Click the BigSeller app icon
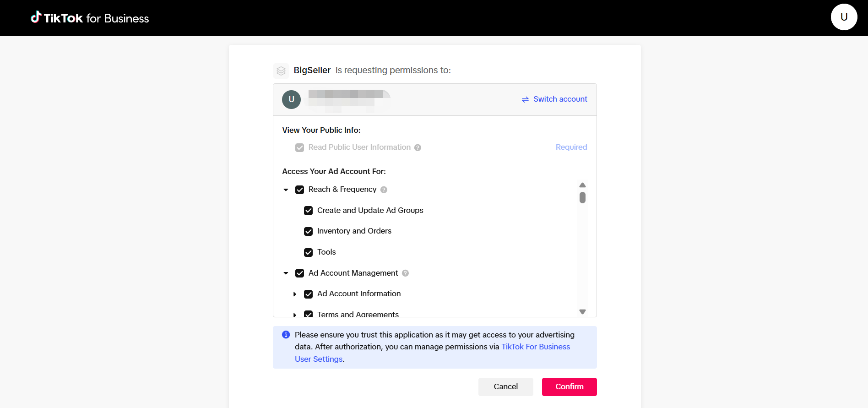868x408 pixels. [281, 71]
